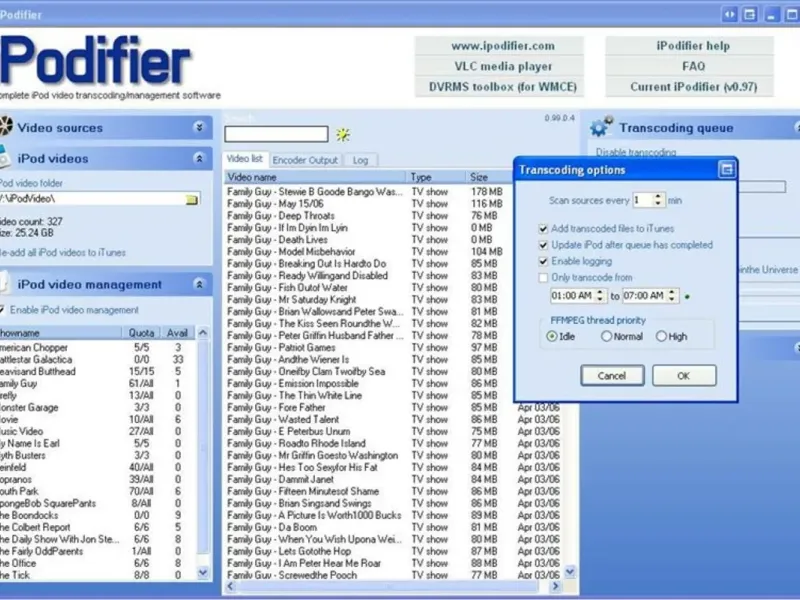Image resolution: width=800 pixels, height=600 pixels.
Task: Enable Only transcode from checkbox
Action: [543, 278]
